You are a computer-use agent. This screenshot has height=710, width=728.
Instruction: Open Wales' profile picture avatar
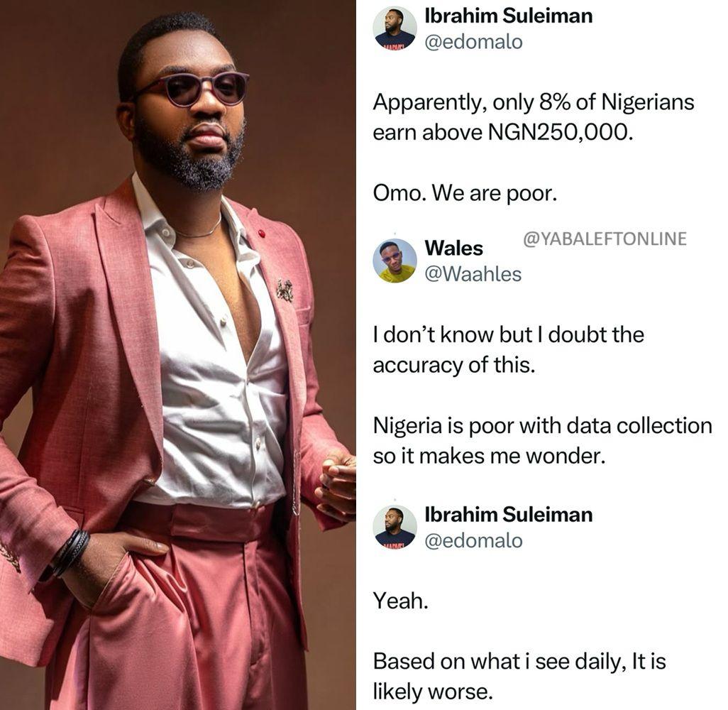[x=395, y=261]
